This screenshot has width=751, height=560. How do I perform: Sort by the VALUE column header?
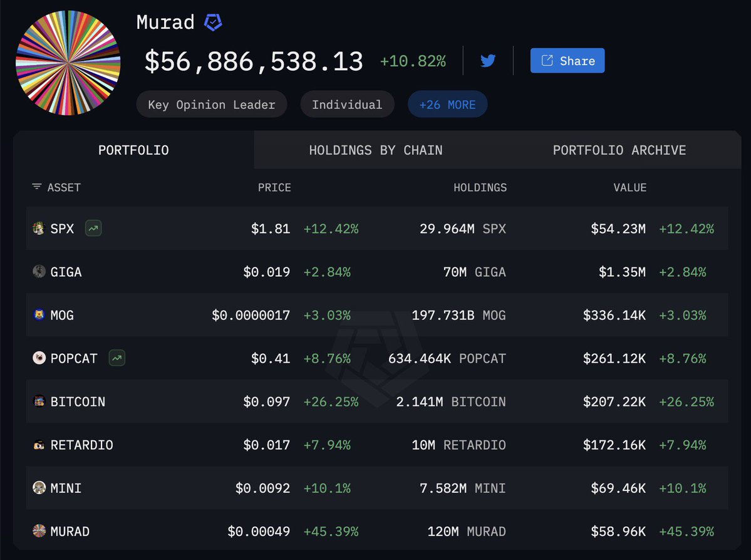click(630, 187)
